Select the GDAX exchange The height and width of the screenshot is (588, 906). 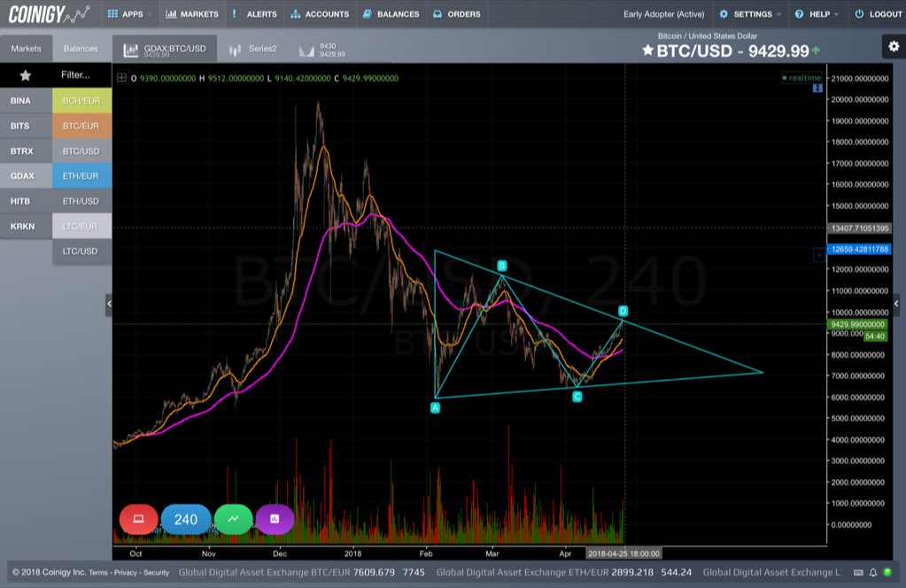26,175
